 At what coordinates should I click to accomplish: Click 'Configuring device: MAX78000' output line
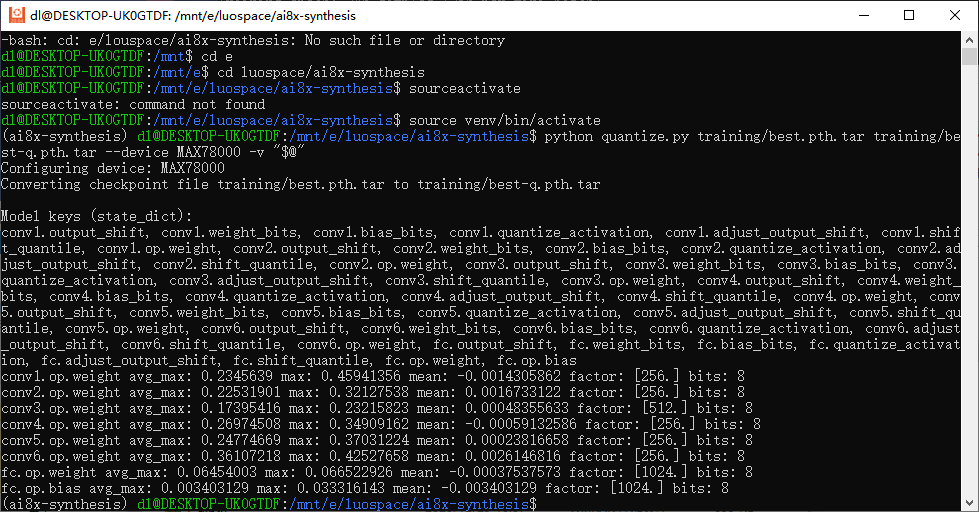pyautogui.click(x=113, y=168)
